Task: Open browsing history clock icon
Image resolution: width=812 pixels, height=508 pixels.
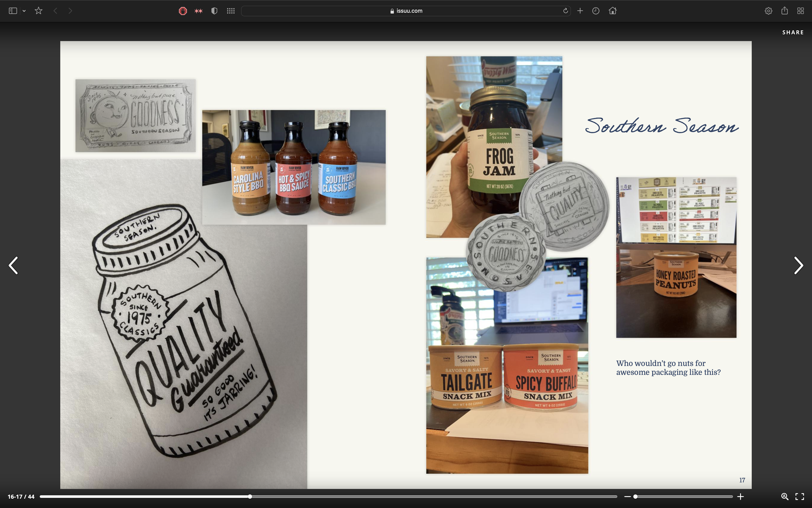Action: 596,11
